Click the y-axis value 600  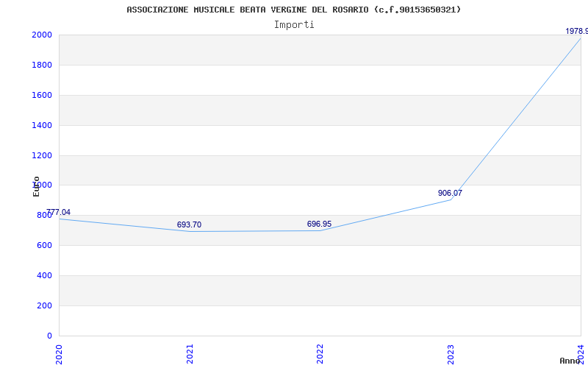[44, 245]
